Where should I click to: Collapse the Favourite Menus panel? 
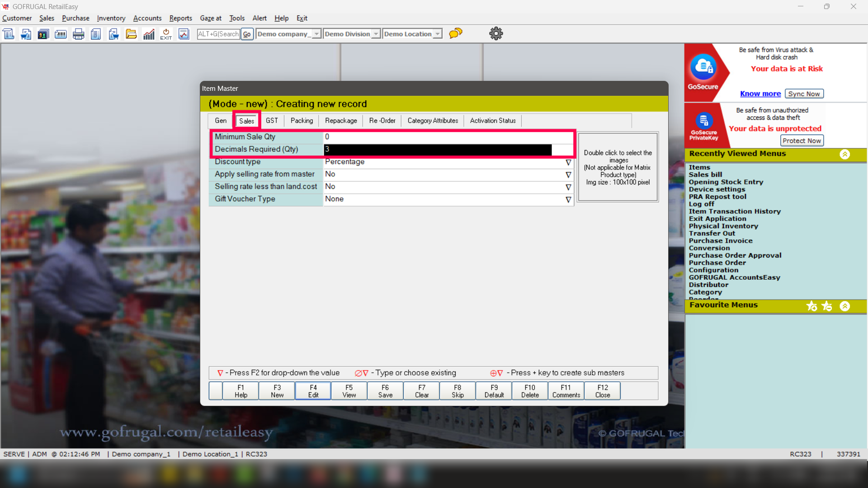tap(844, 306)
